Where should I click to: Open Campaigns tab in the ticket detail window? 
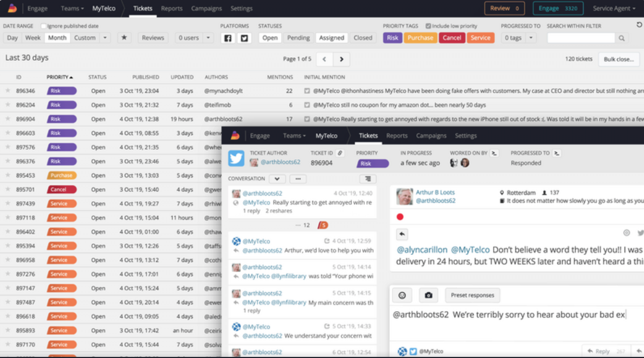[431, 135]
